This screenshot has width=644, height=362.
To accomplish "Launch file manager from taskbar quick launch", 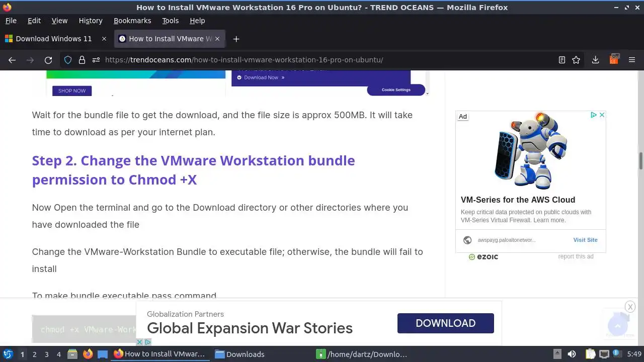I will tap(72, 354).
